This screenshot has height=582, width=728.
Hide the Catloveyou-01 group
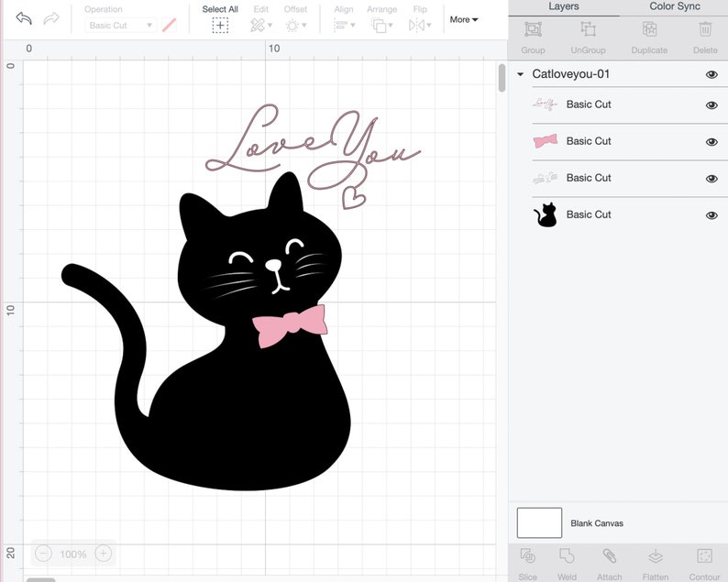click(x=711, y=75)
